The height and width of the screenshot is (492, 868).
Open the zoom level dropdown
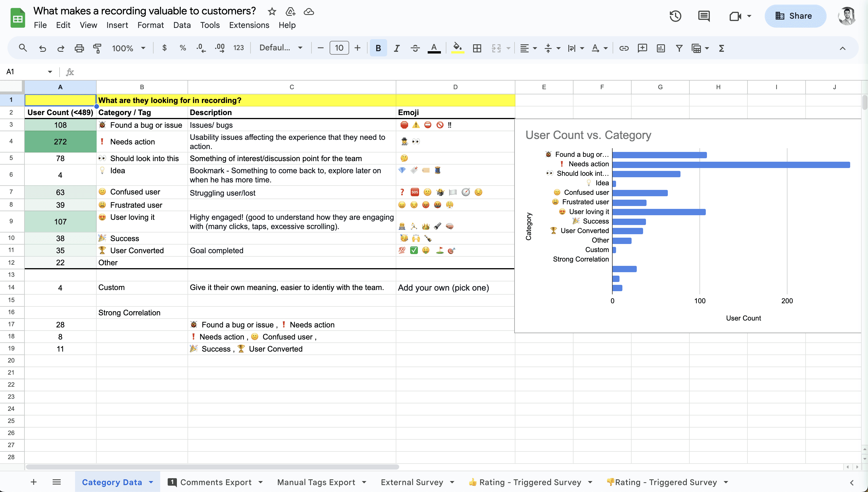click(x=128, y=48)
